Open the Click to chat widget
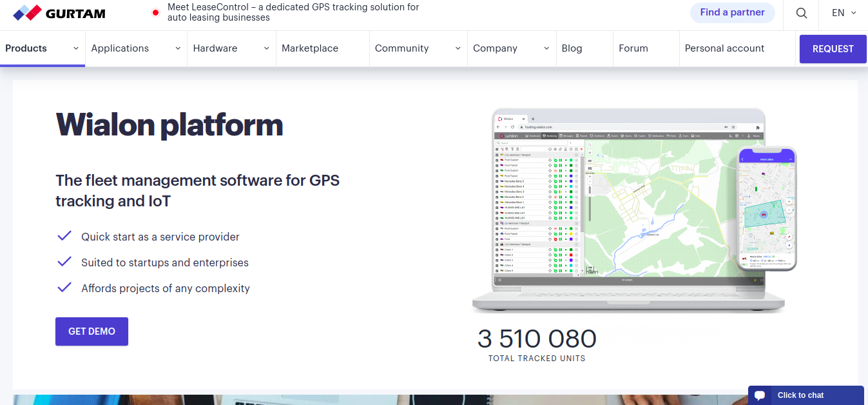 coord(805,395)
